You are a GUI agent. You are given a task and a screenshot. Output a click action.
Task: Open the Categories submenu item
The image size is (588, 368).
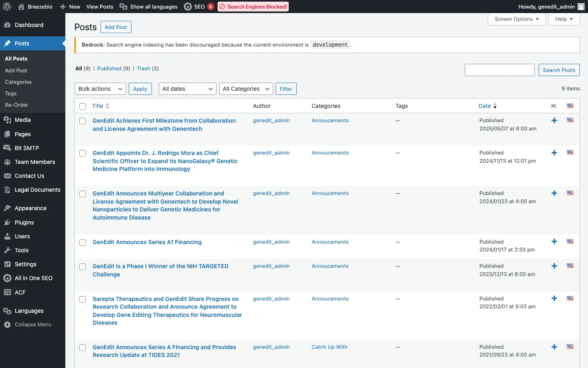[18, 82]
